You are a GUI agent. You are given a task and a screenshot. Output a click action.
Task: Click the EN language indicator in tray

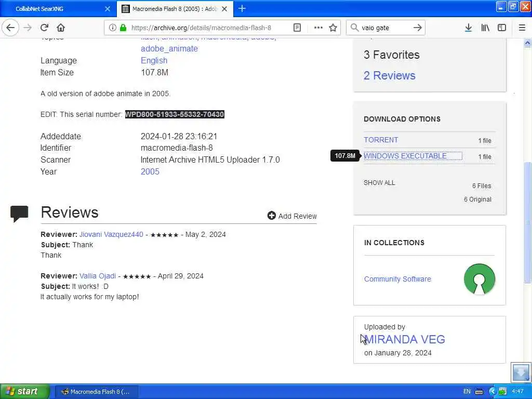467,391
